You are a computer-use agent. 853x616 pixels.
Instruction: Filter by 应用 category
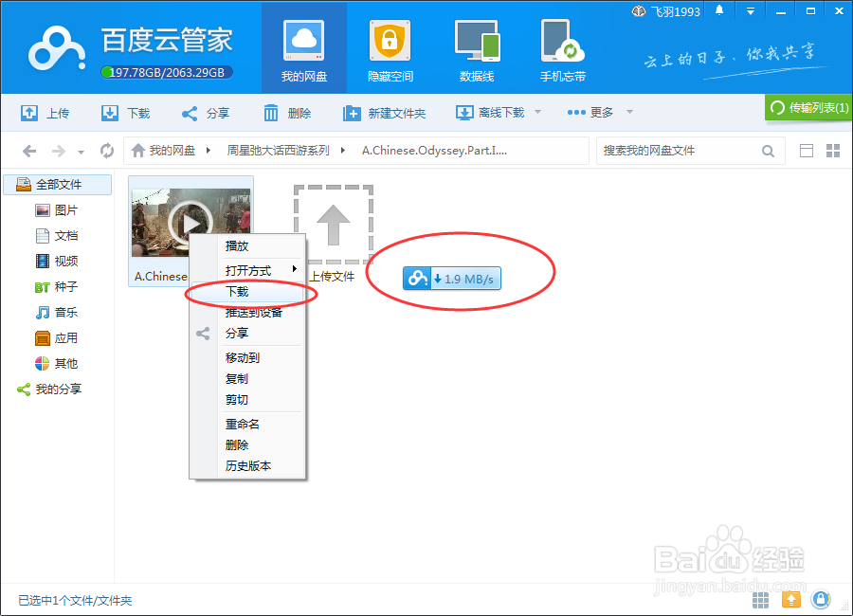point(57,338)
